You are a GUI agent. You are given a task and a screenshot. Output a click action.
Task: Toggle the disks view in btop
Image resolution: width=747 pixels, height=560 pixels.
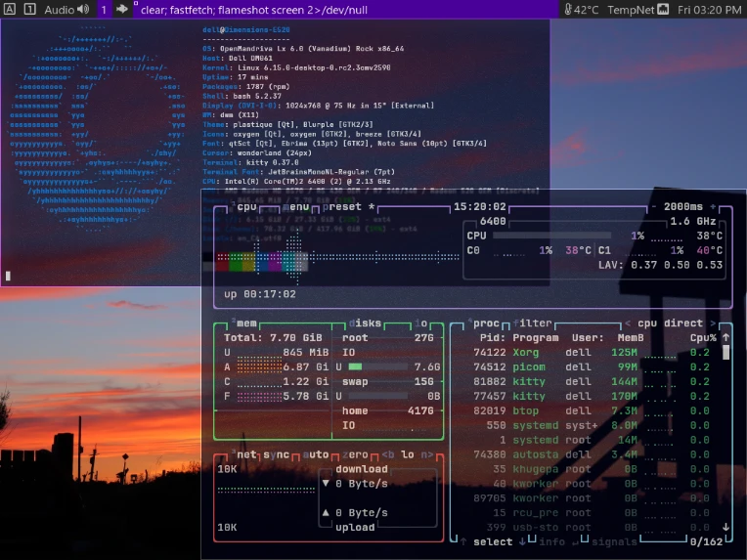point(365,323)
